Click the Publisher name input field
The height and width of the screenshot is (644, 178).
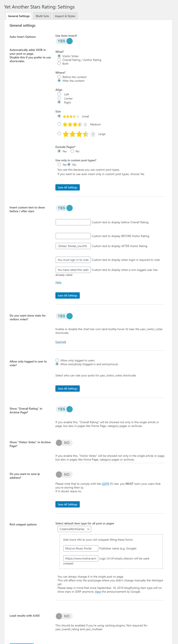(81, 548)
